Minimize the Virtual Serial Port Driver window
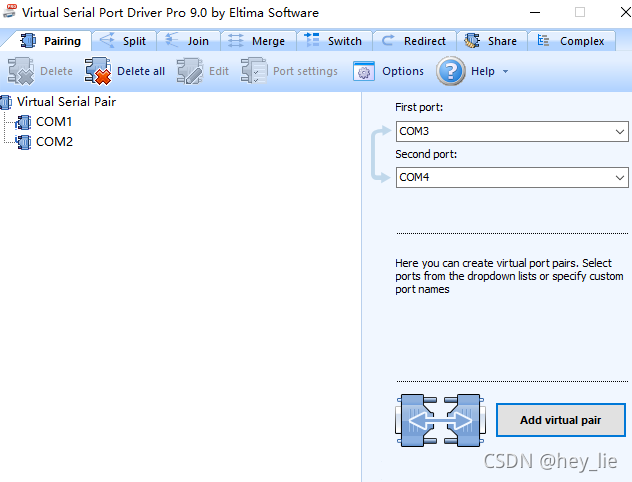 coord(535,12)
